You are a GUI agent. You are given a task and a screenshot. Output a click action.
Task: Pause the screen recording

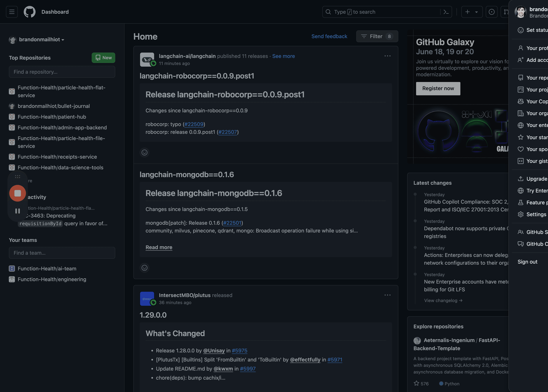(x=18, y=211)
